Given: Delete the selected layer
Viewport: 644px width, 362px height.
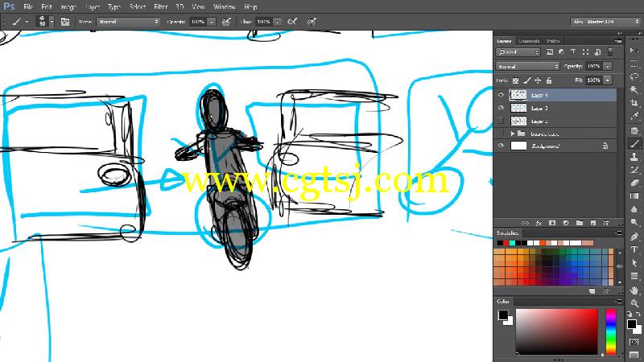Looking at the screenshot, I should click(606, 223).
